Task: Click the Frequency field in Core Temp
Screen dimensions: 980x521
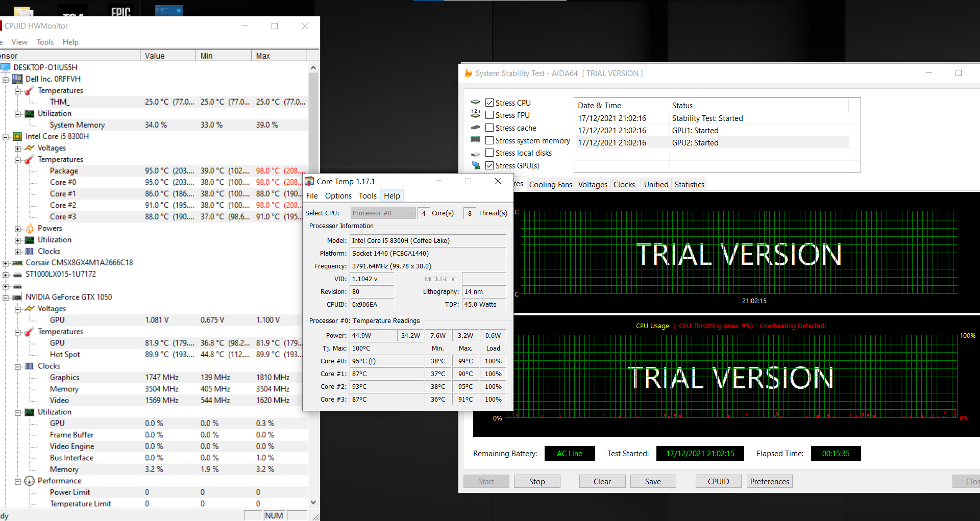Action: click(x=428, y=266)
